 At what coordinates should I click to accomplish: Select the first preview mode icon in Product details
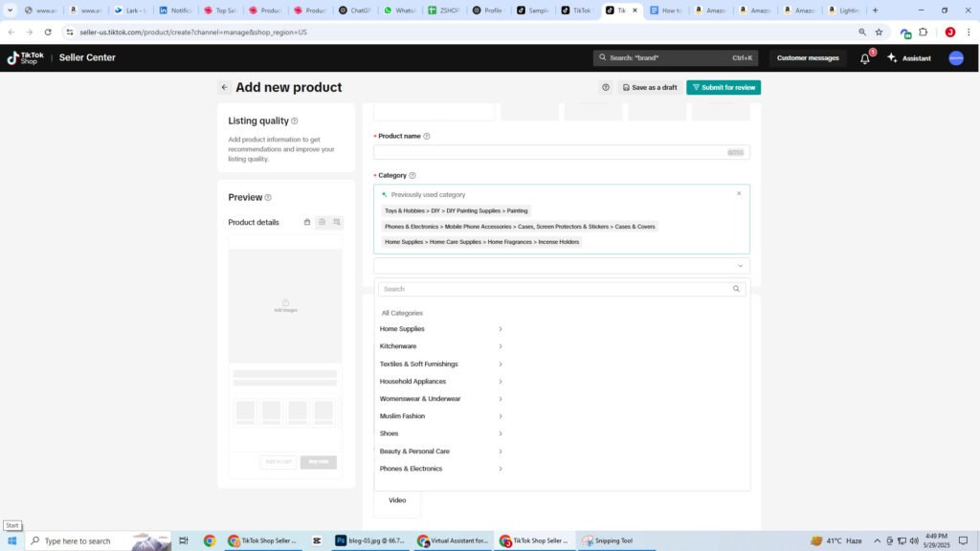point(307,222)
